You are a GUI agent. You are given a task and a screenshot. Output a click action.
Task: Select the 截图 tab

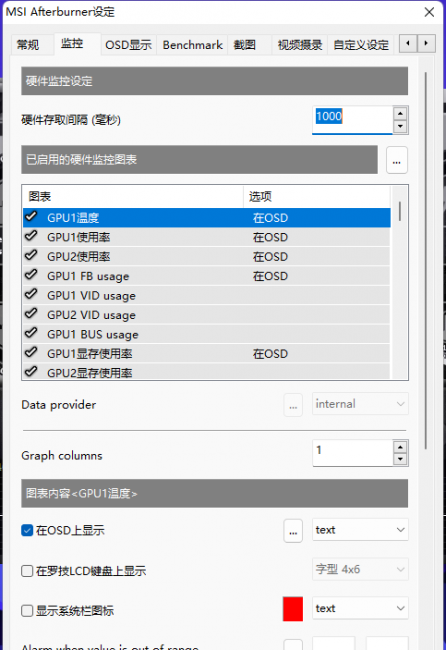pyautogui.click(x=245, y=44)
